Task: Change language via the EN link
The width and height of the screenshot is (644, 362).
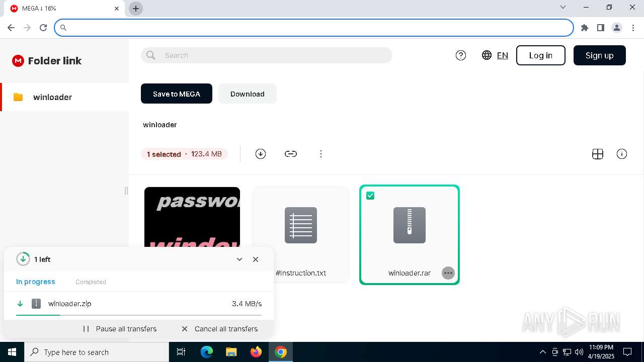Action: point(503,55)
